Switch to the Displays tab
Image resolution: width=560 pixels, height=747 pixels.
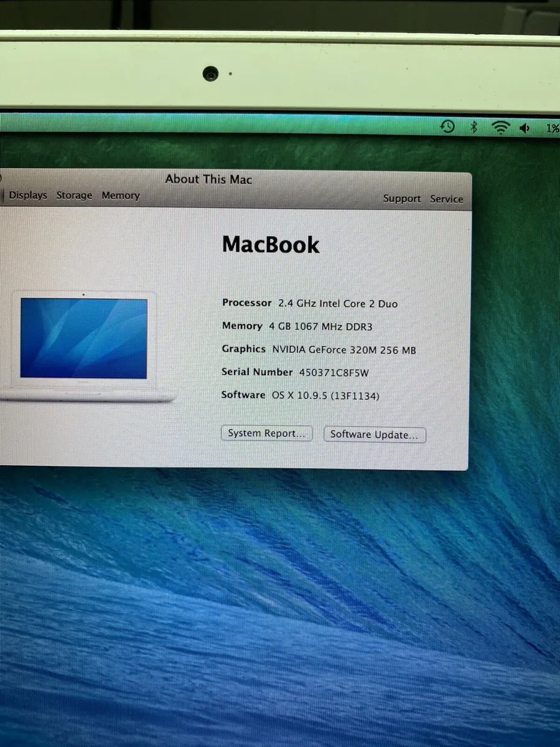[28, 195]
